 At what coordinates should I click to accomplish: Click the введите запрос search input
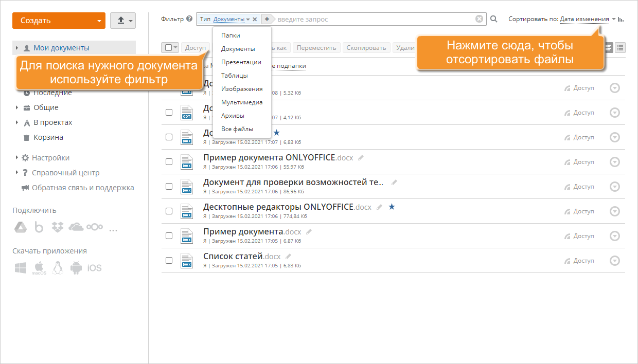(x=375, y=19)
